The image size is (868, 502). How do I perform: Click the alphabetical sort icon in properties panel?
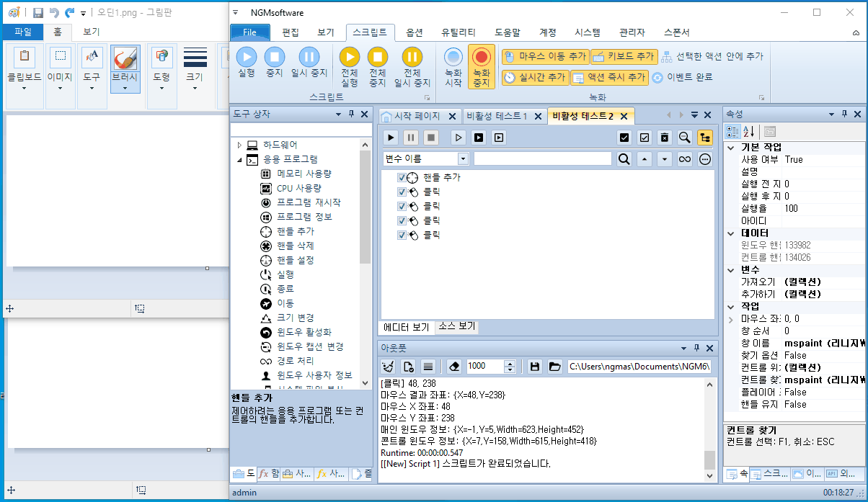pyautogui.click(x=749, y=131)
